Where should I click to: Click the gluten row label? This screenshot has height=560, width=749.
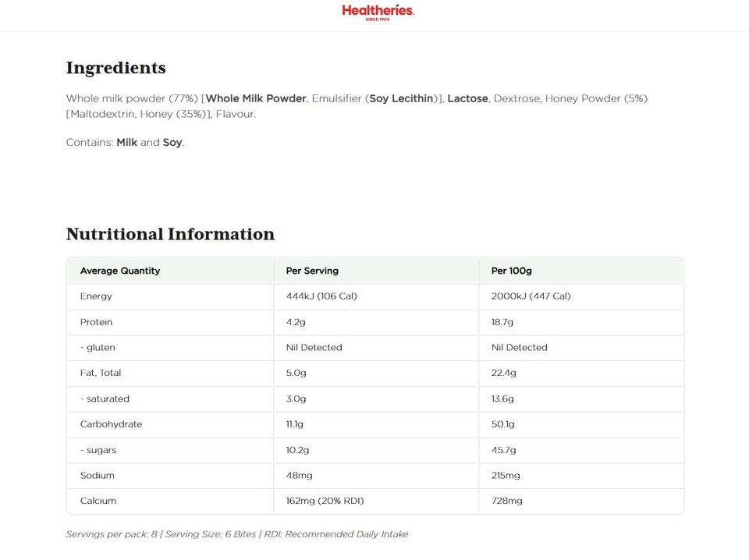98,348
